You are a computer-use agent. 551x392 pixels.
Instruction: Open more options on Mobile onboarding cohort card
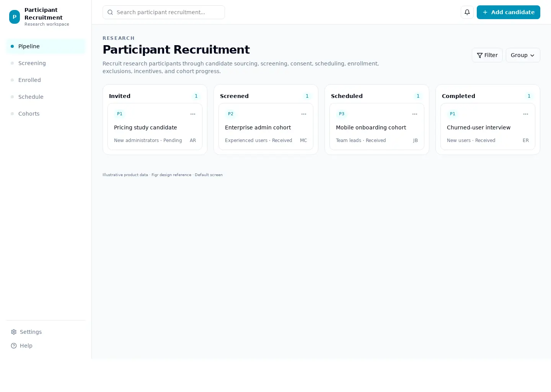[415, 114]
